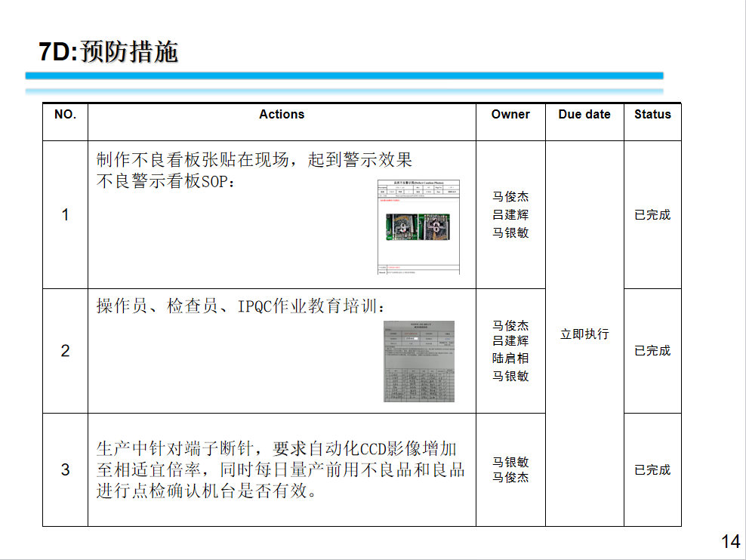
Task: Open the training record photo in row 2
Action: pos(419,361)
